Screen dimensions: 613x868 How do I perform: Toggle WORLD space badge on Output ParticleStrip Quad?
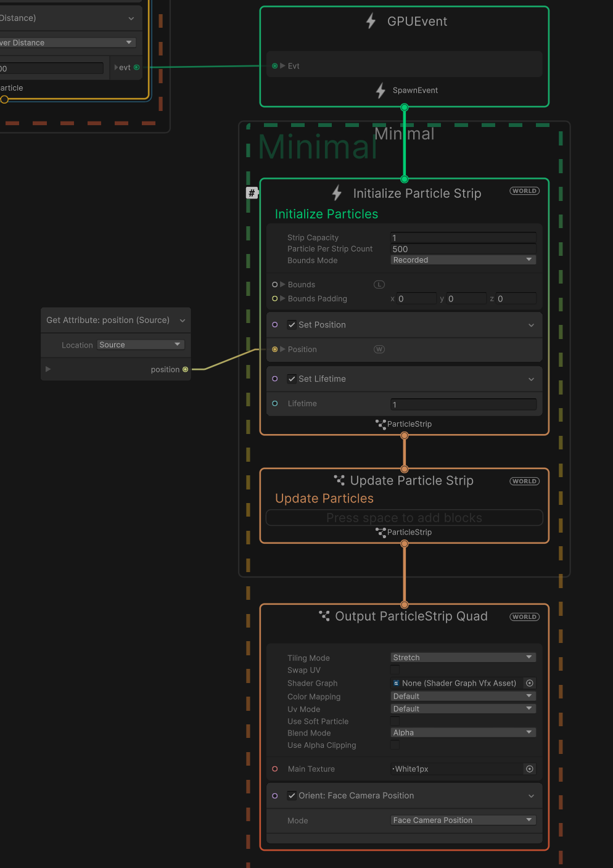point(524,617)
